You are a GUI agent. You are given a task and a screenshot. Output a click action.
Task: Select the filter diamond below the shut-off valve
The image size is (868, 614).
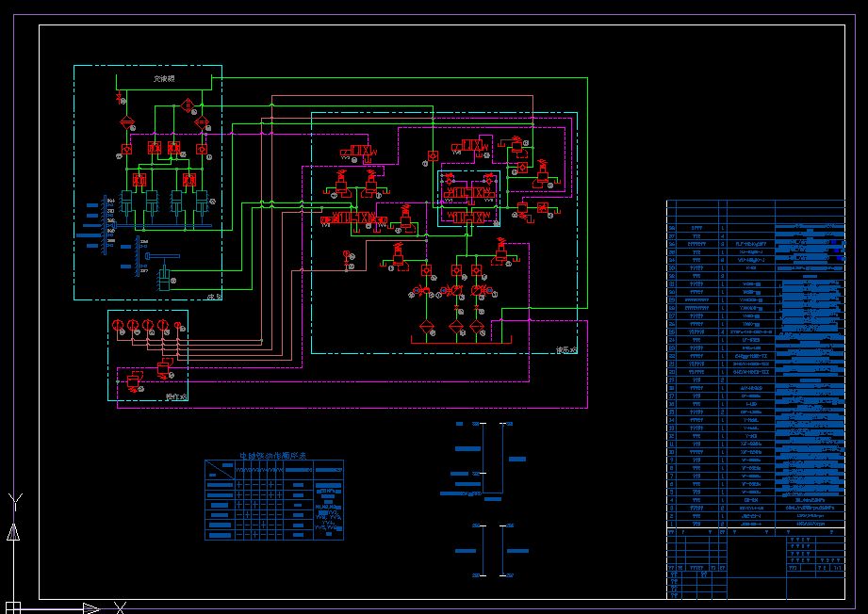pos(127,122)
